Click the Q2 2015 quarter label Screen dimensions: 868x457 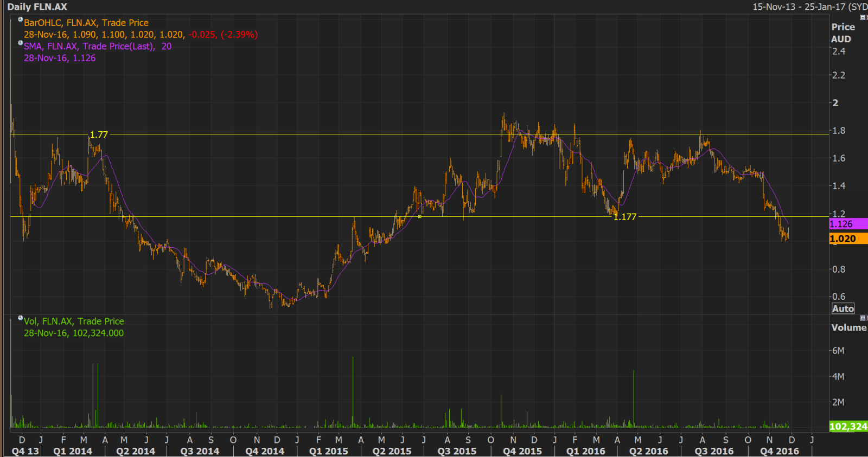coord(392,451)
